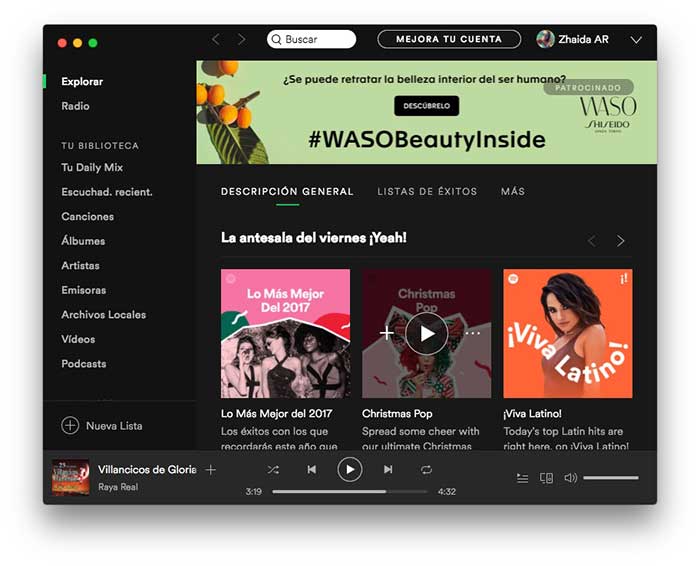The image size is (700, 566).
Task: Skip to the previous track
Action: (x=312, y=470)
